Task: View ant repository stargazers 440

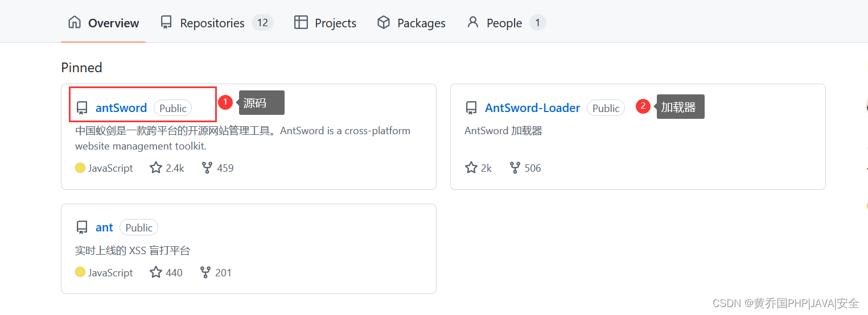Action: (166, 272)
